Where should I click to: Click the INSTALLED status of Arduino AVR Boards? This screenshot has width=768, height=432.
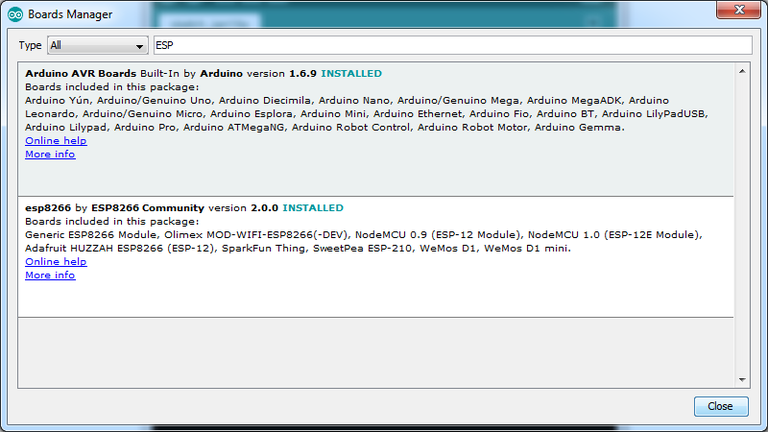(351, 73)
